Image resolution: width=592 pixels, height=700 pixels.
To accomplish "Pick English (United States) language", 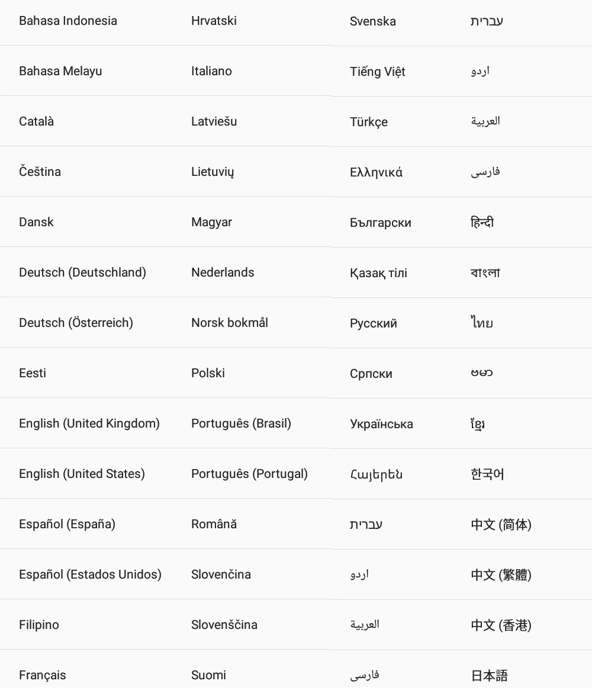I will (82, 474).
